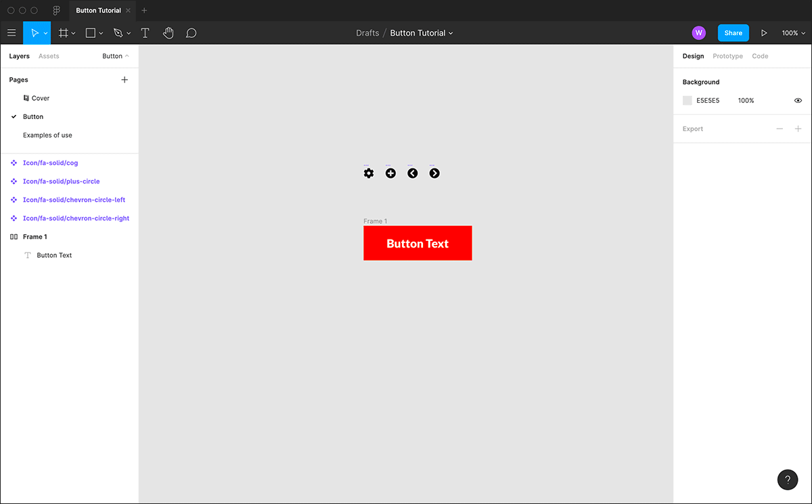Screen dimensions: 812x504
Task: Click the Figma home icon
Action: pyautogui.click(x=57, y=11)
